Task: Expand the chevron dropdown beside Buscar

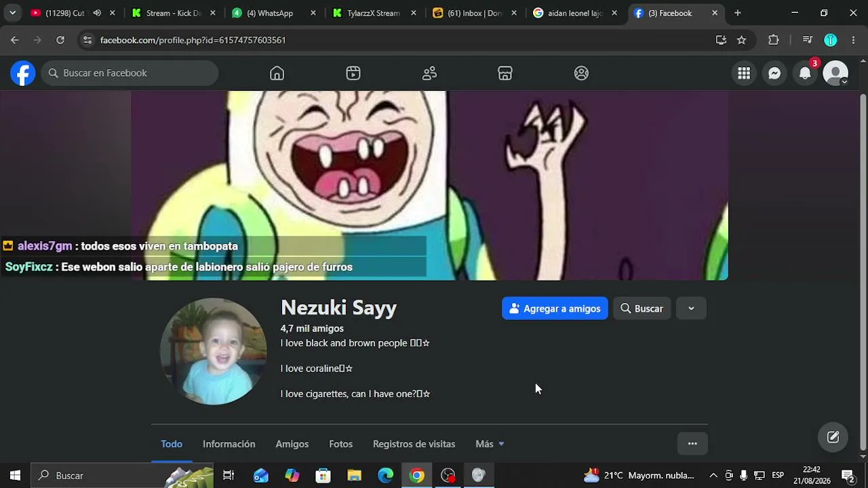Action: point(691,308)
